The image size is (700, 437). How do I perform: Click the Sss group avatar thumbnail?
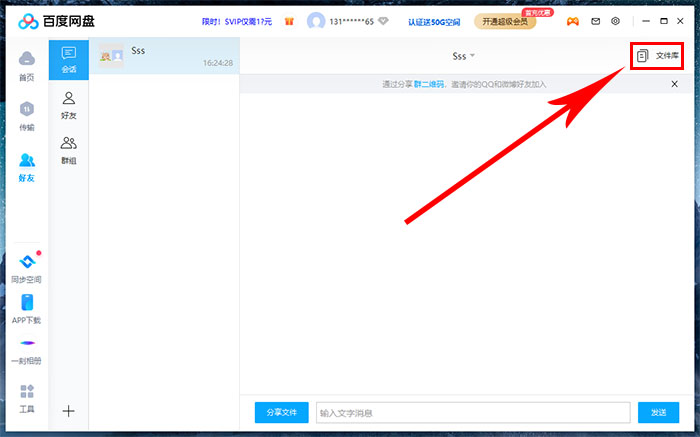(x=111, y=56)
